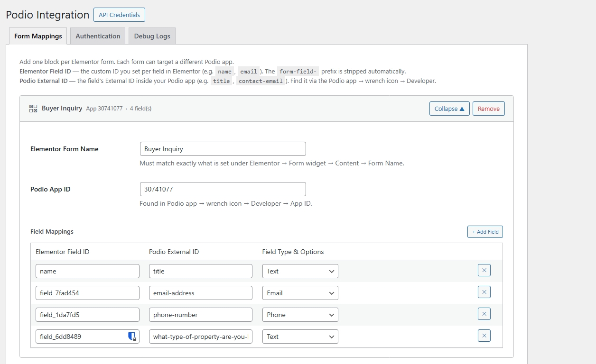Click the 'Found in Podio app' help text
Viewport: 596px width, 364px height.
(226, 203)
